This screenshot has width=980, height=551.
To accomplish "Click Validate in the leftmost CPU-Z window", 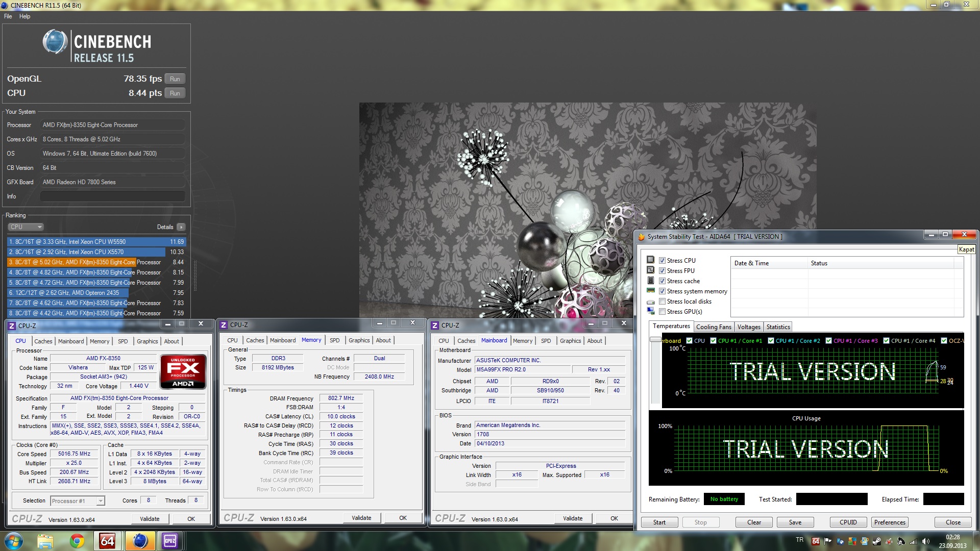I will click(150, 519).
